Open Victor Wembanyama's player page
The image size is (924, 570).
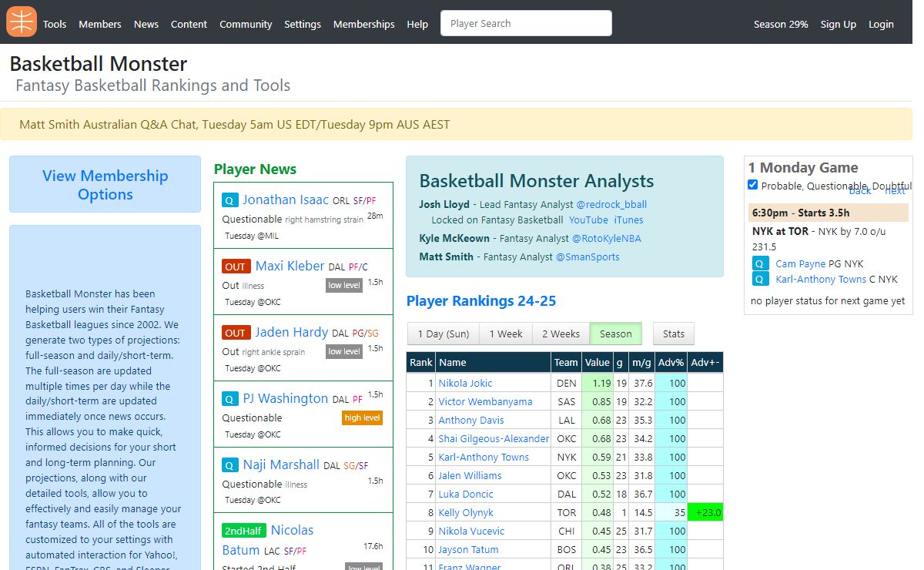(485, 401)
